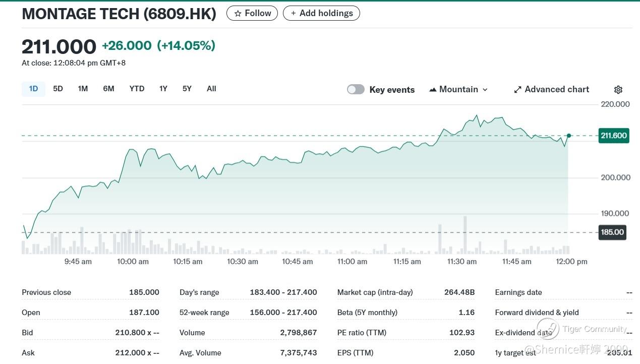
Task: Toggle the Key events switch
Action: pos(356,90)
